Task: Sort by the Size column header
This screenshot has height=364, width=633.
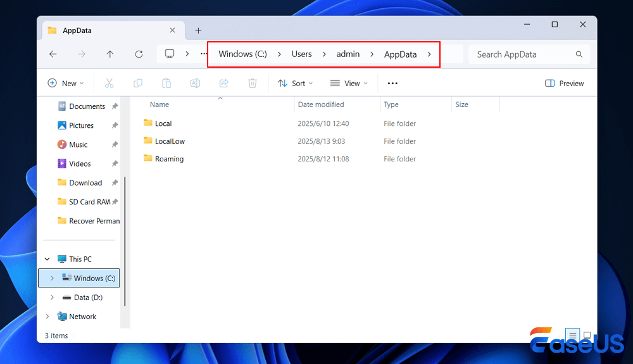Action: click(461, 104)
